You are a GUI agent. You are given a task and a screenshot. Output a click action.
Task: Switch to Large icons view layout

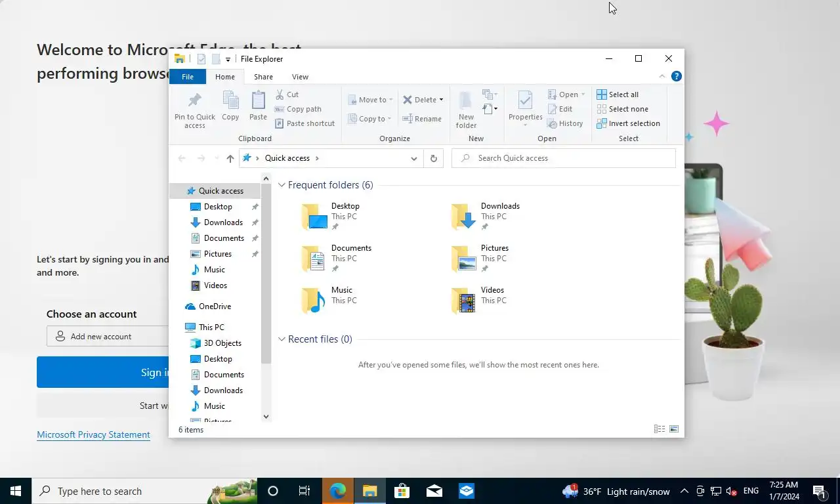[x=674, y=429]
